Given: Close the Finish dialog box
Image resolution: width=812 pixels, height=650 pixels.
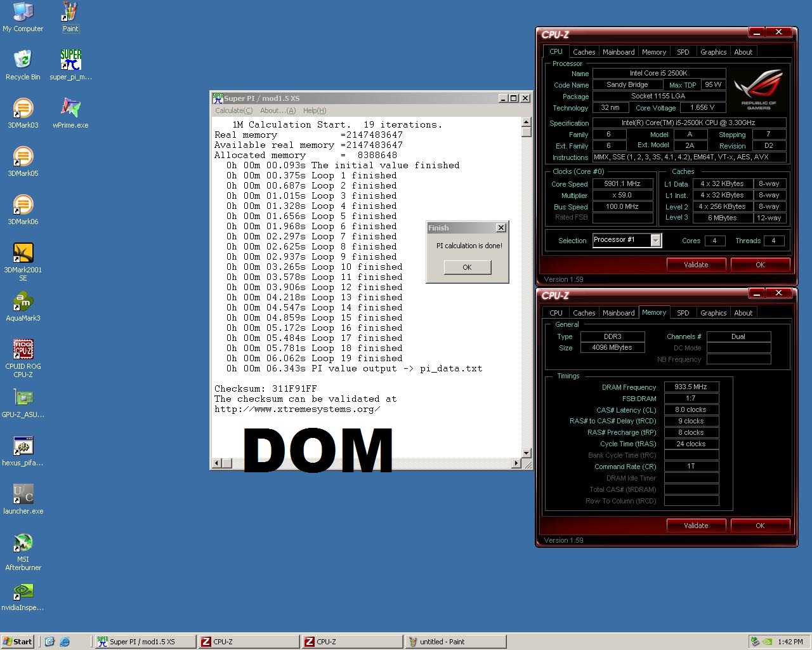Looking at the screenshot, I should (501, 228).
